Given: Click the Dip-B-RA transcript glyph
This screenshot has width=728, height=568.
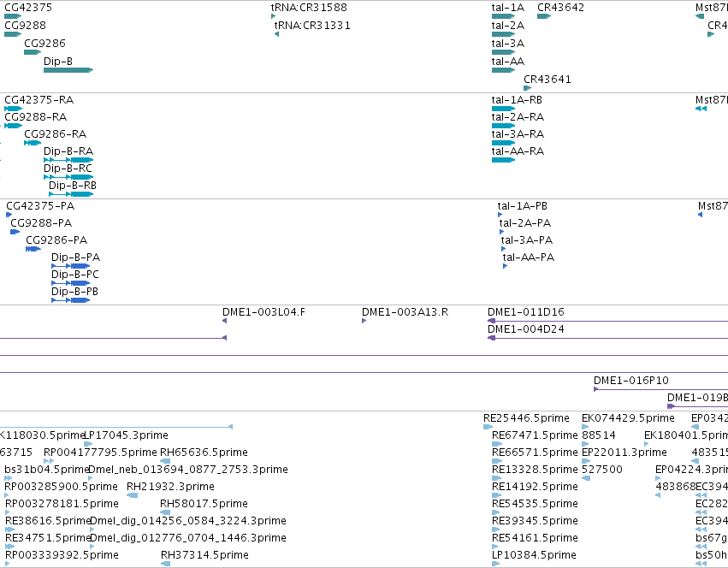Looking at the screenshot, I should [68, 160].
